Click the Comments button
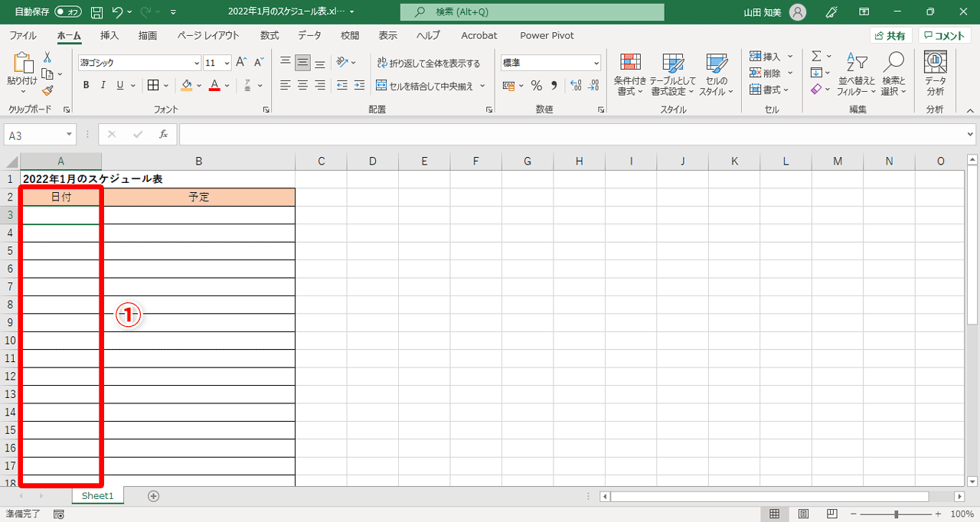 944,35
